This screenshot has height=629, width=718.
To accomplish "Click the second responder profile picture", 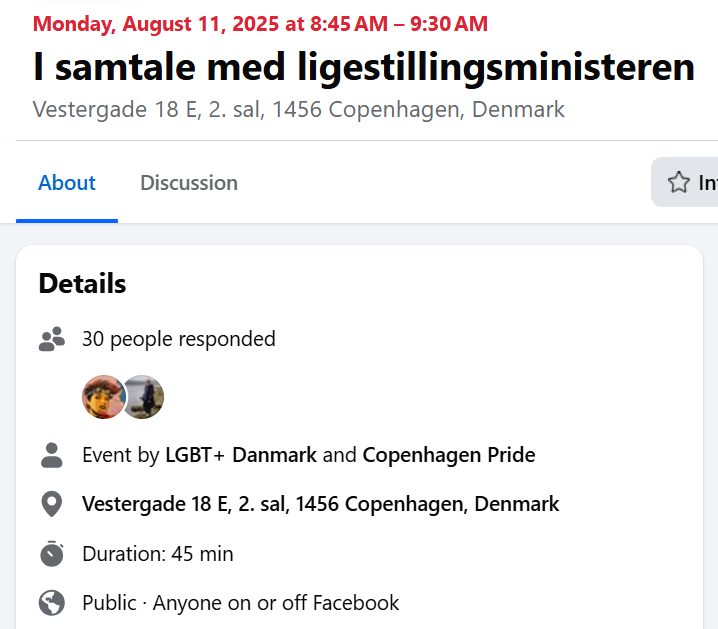I will pos(144,397).
